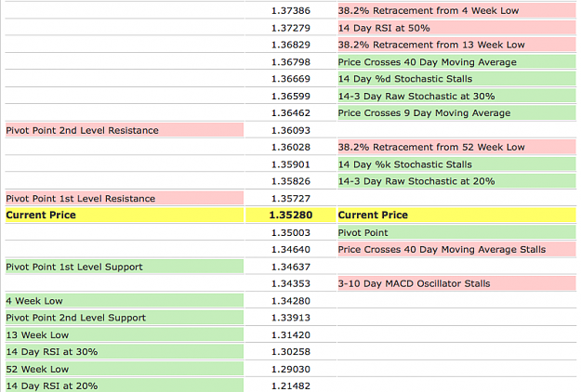Screen dimensions: 581x392
Task: Select price 1.36028
Action: pos(290,147)
